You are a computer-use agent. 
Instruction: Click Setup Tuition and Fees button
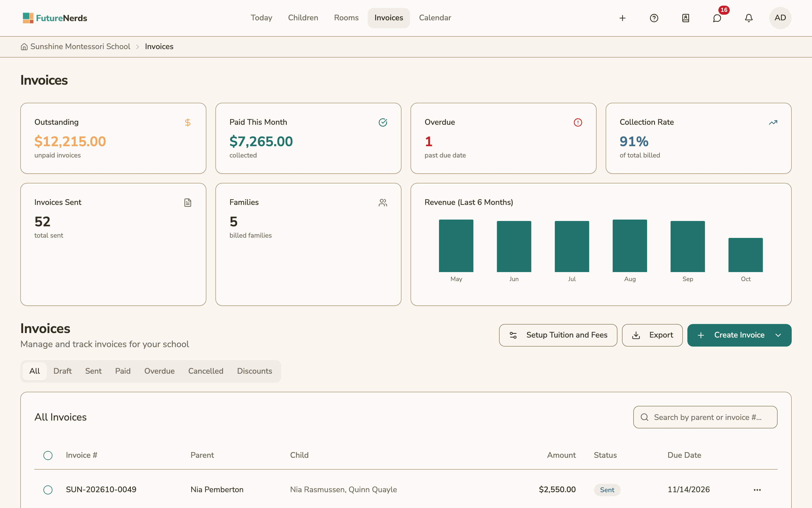[558, 335]
